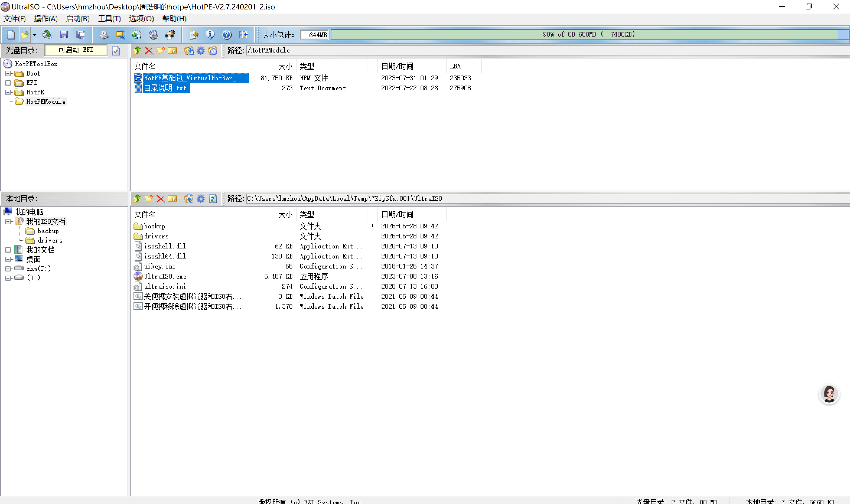Sort disc files by the LBA column header

[x=464, y=66]
